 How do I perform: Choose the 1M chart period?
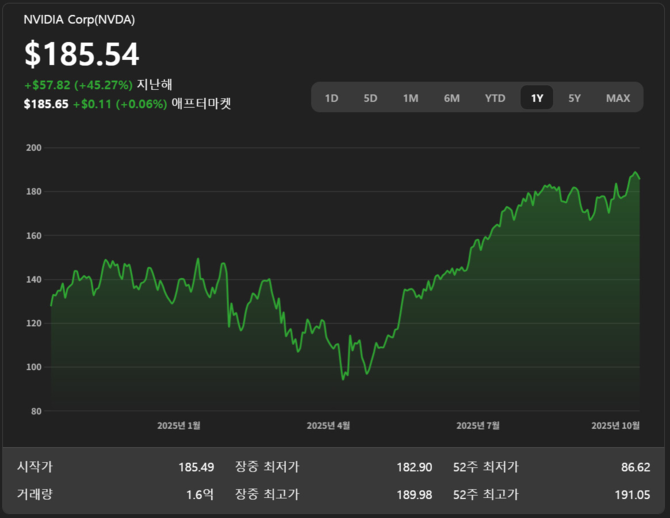point(410,98)
